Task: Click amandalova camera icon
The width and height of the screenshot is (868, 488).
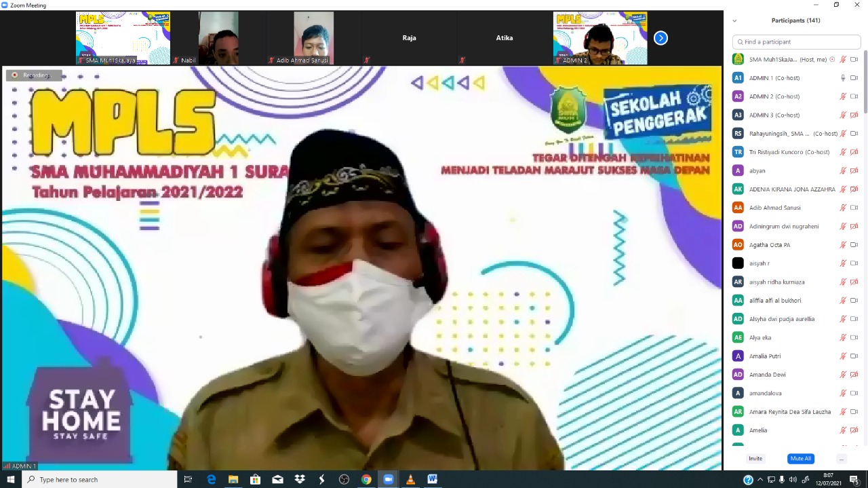Action: pyautogui.click(x=854, y=393)
